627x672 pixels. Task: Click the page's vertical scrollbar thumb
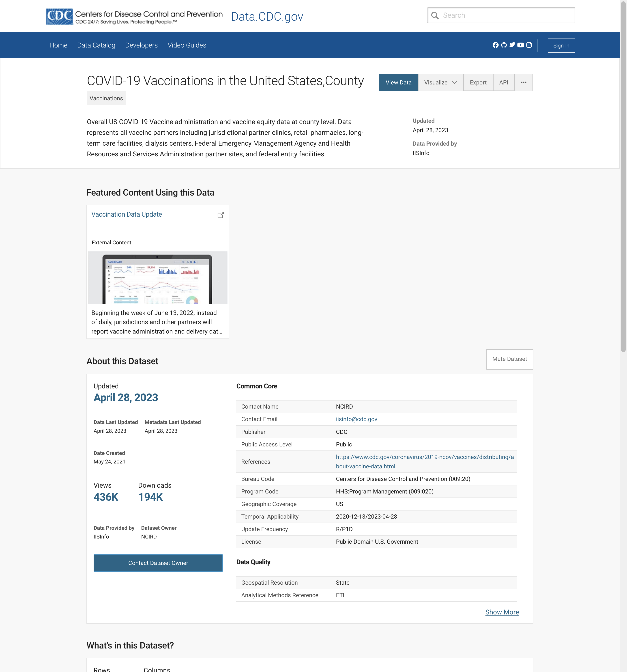pos(623,176)
